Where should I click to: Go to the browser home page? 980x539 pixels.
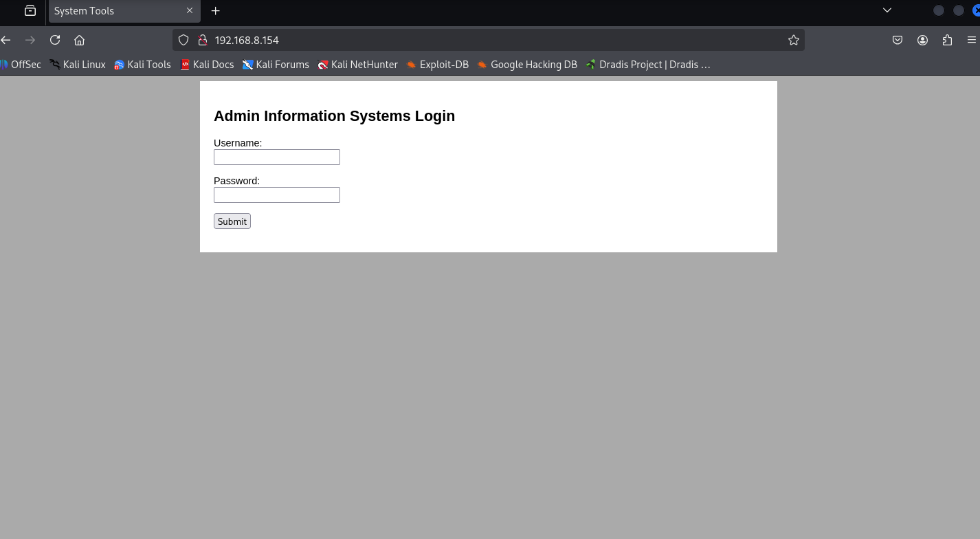[79, 40]
